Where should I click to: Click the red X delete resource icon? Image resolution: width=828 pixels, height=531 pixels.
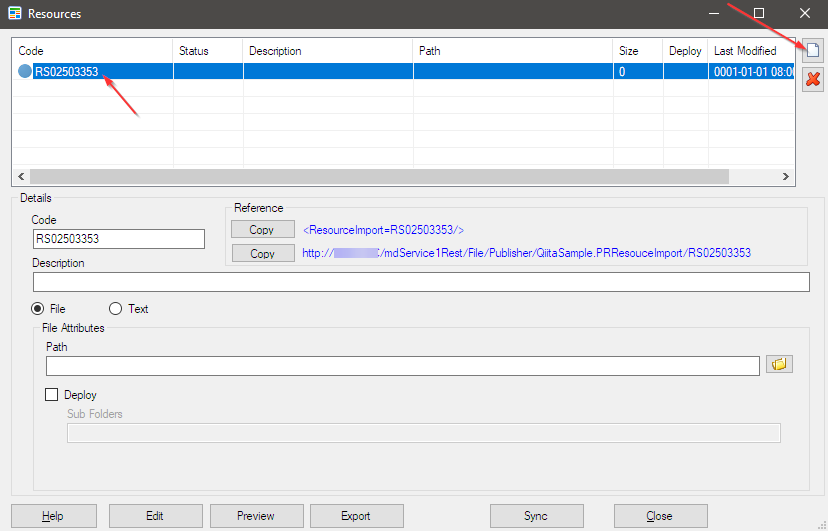point(813,80)
